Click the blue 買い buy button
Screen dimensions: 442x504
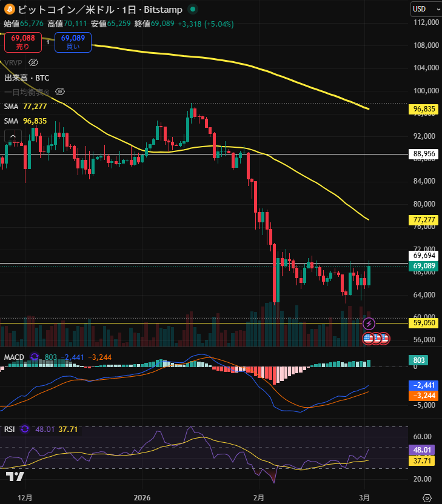coord(73,42)
